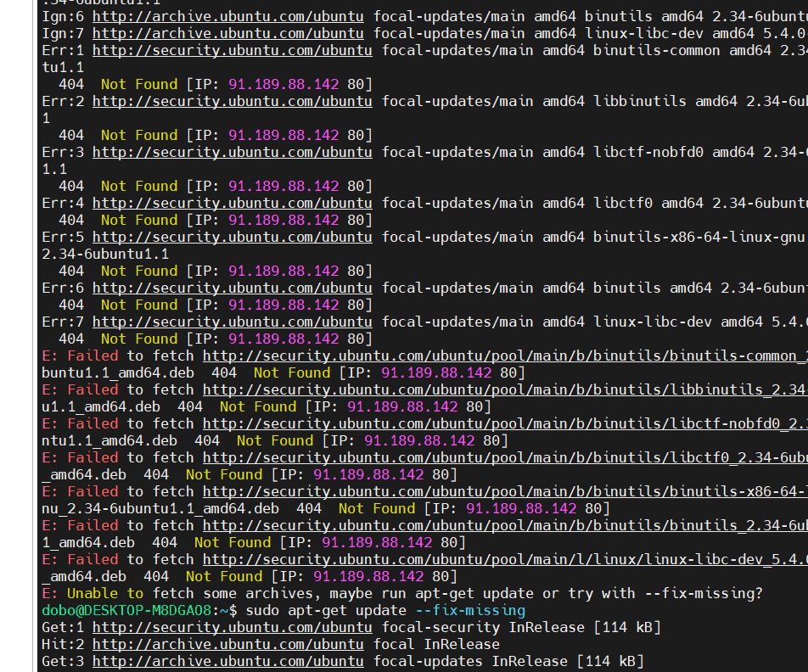Click 'Not Found' under the Err:3 line
808x672 pixels.
(x=139, y=186)
